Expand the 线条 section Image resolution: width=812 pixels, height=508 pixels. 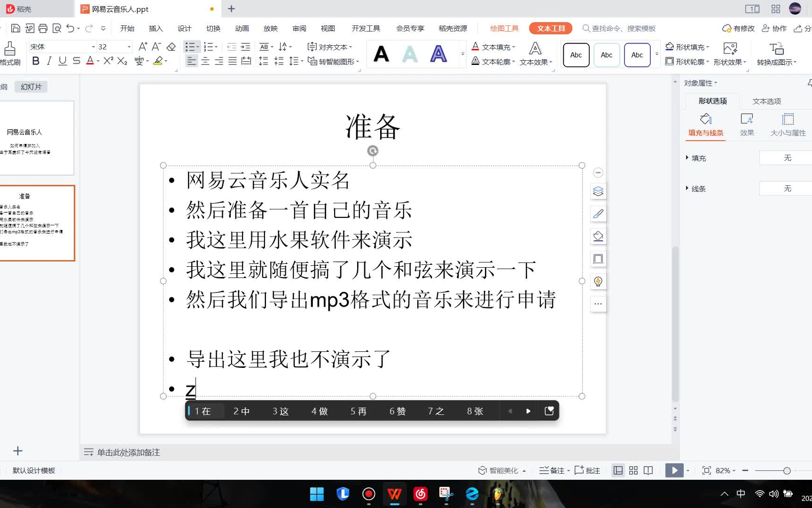point(687,188)
